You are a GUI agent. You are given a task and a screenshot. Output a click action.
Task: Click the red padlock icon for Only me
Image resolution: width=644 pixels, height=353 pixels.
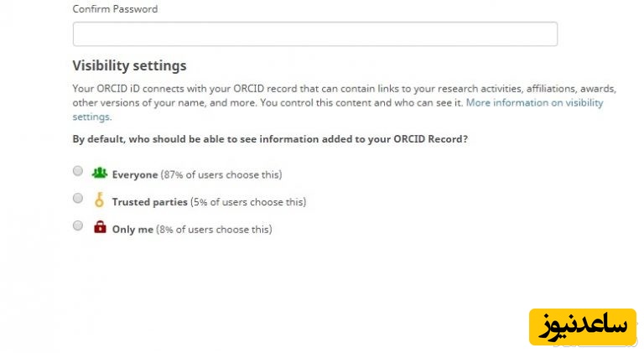pos(100,227)
